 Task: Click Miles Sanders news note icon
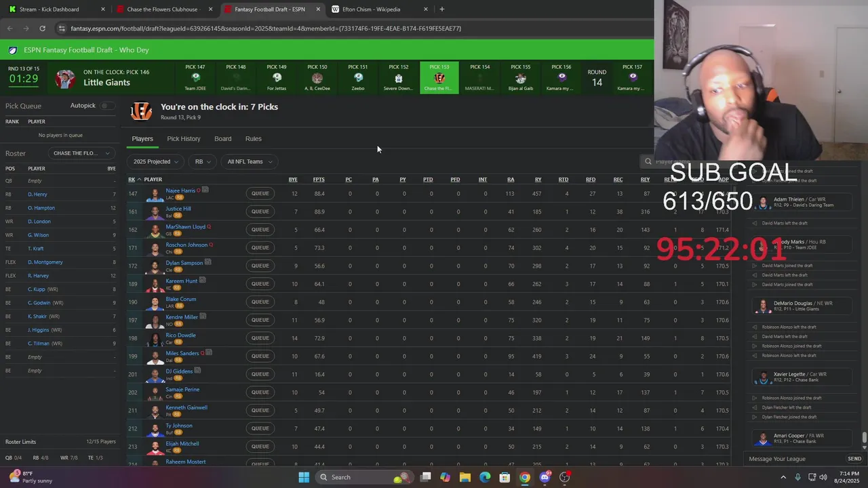pos(210,352)
